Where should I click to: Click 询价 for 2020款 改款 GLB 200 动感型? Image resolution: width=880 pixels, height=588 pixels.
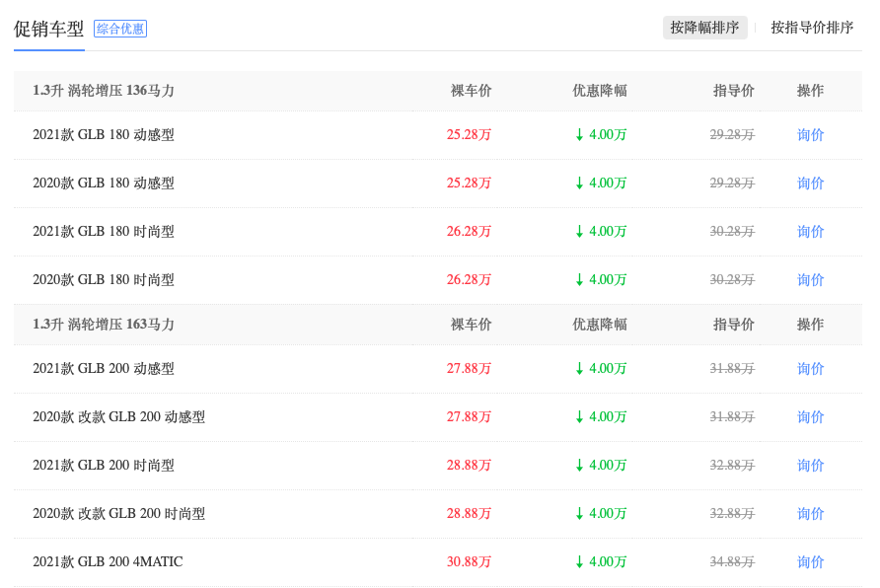point(810,417)
